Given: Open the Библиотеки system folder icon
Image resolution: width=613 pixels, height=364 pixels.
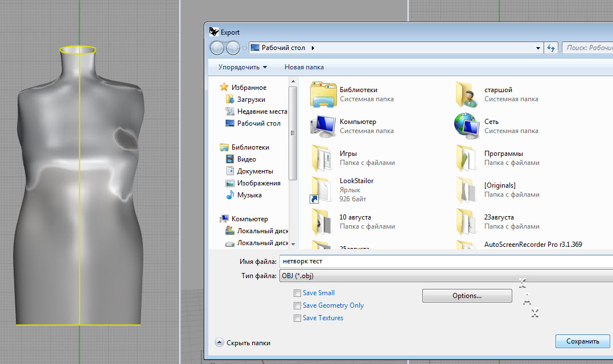Looking at the screenshot, I should pyautogui.click(x=324, y=94).
